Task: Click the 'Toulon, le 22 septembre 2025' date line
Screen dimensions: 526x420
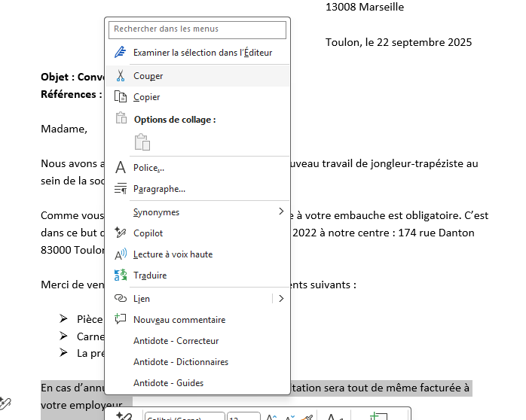Action: pyautogui.click(x=399, y=42)
